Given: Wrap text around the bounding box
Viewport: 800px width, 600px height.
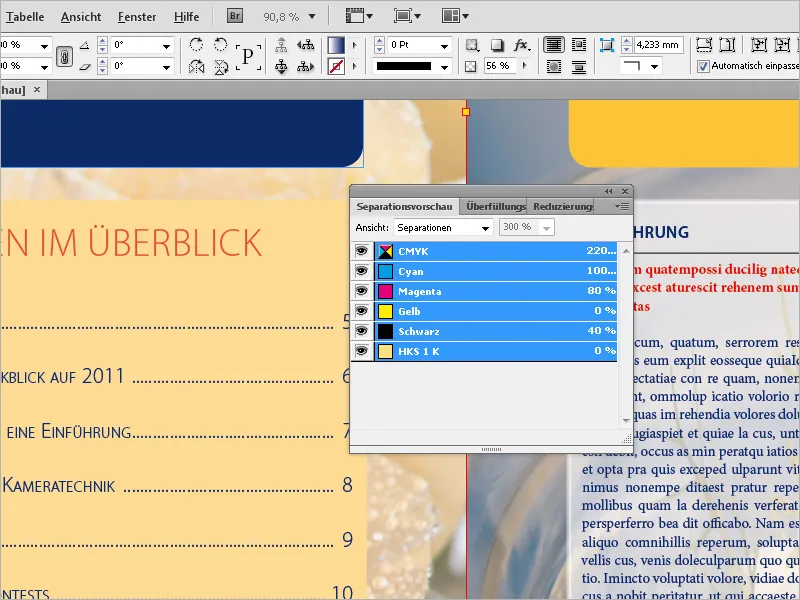Looking at the screenshot, I should (x=579, y=45).
